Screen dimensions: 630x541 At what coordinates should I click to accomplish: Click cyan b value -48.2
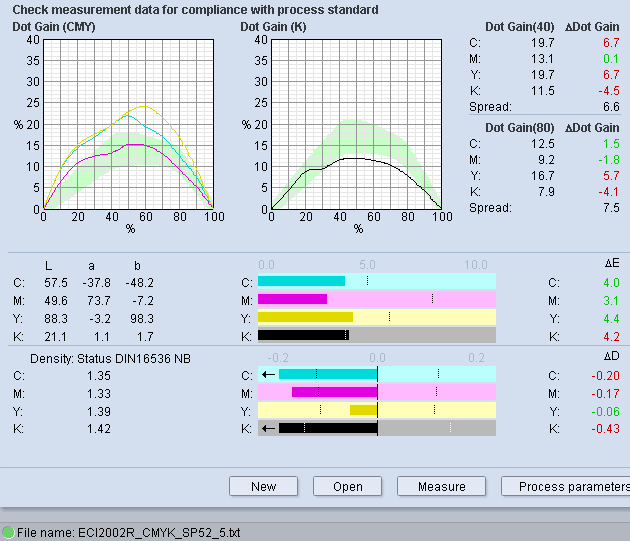point(139,283)
